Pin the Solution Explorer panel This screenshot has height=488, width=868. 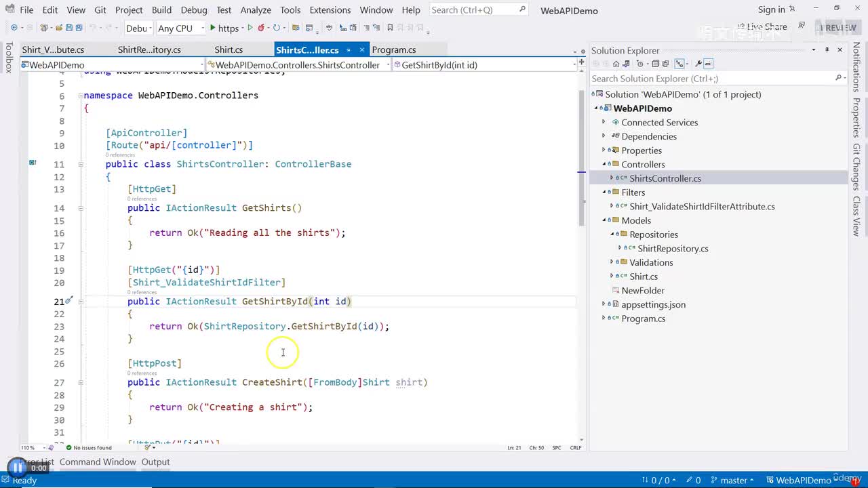[827, 50]
